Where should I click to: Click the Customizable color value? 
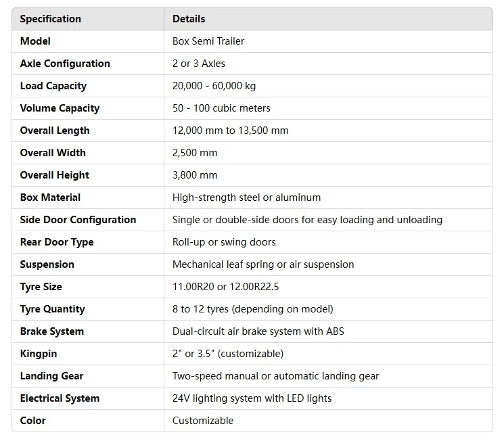(x=203, y=421)
